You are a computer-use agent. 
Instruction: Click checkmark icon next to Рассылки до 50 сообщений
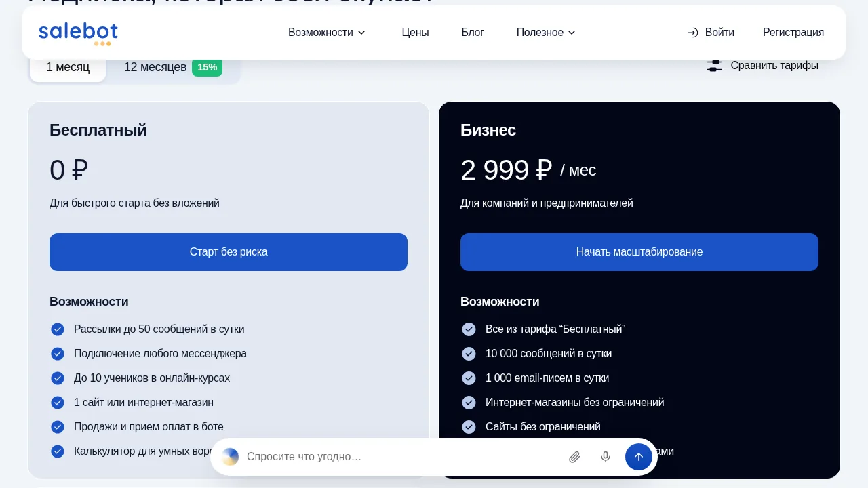[x=58, y=329]
